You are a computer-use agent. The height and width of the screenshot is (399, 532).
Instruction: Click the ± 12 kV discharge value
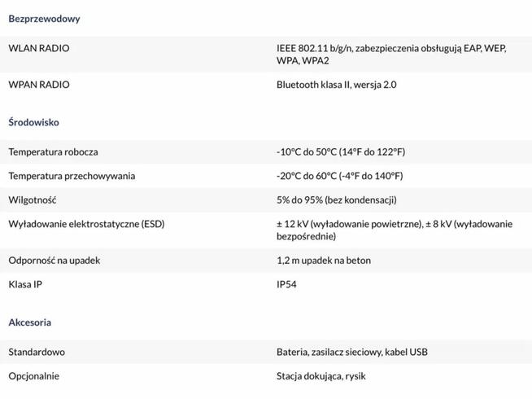click(x=394, y=230)
